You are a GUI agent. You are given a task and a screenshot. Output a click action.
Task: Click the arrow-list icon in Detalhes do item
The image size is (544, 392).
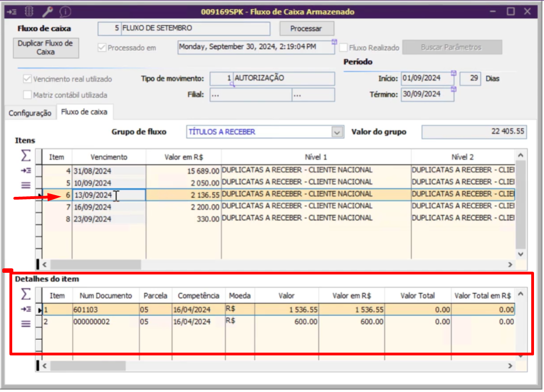(26, 309)
